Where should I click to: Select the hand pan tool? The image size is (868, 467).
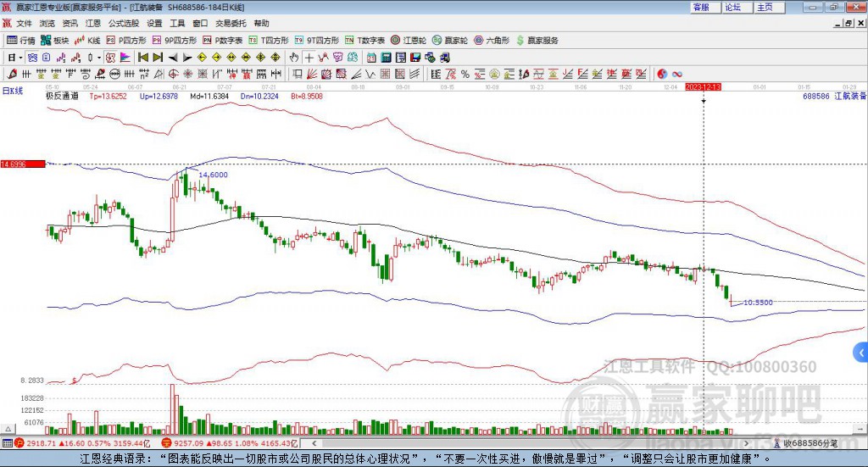click(x=294, y=58)
